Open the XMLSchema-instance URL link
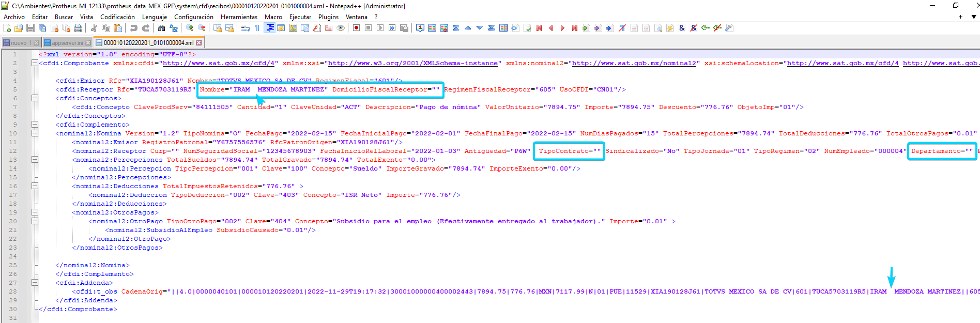 click(413, 63)
